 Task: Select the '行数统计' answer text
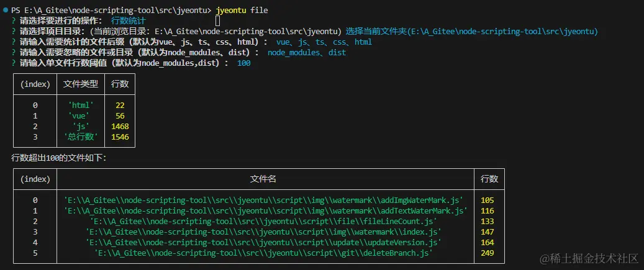(129, 20)
